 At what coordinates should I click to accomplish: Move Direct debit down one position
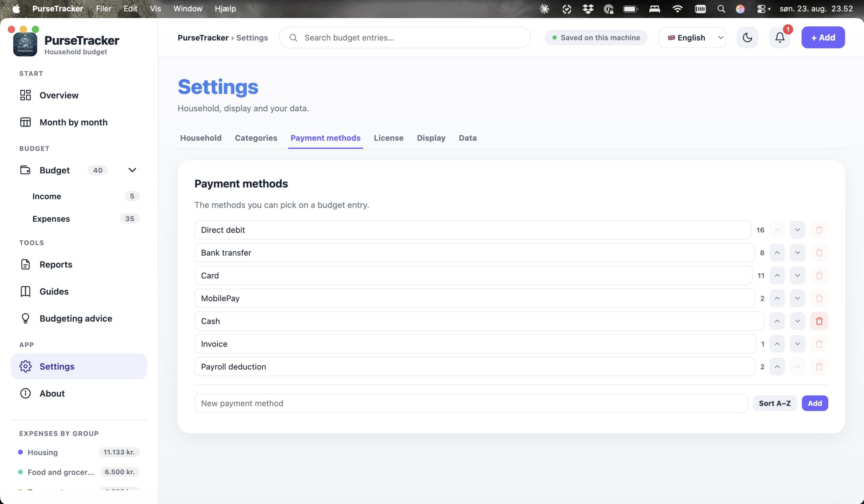[798, 230]
